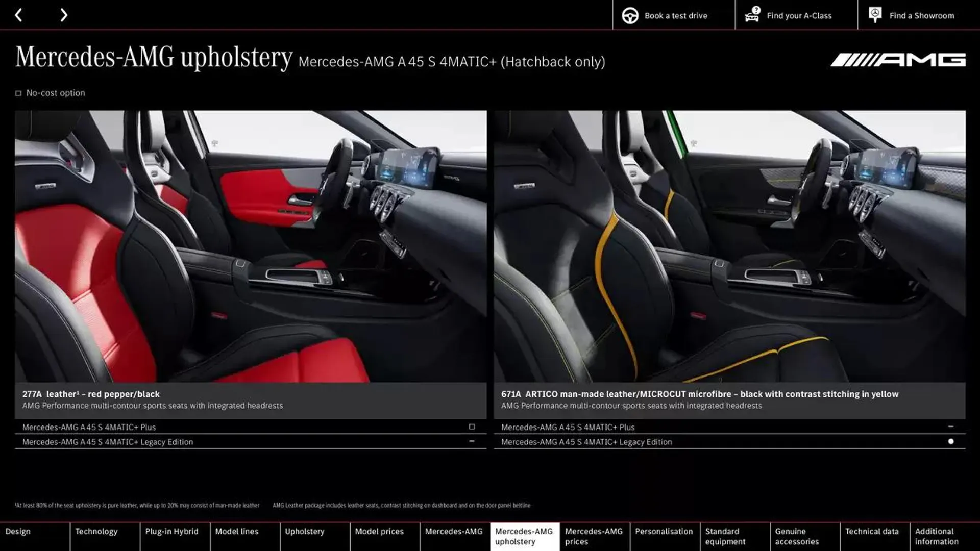Click the right navigation arrow icon

point(63,15)
